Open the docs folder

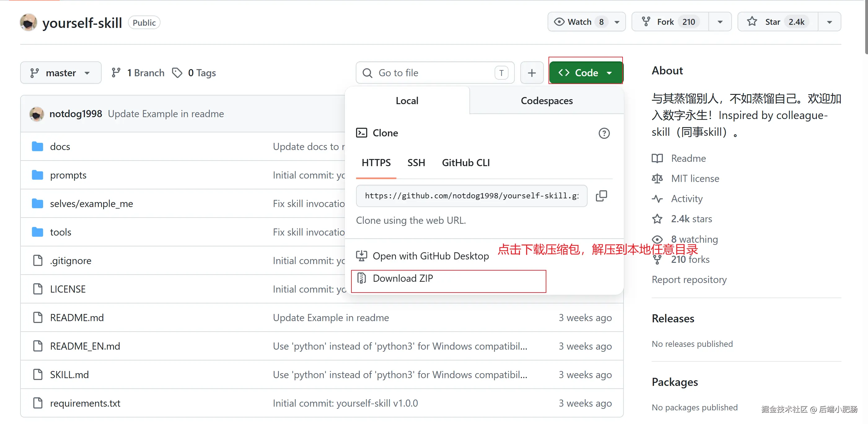coord(60,147)
